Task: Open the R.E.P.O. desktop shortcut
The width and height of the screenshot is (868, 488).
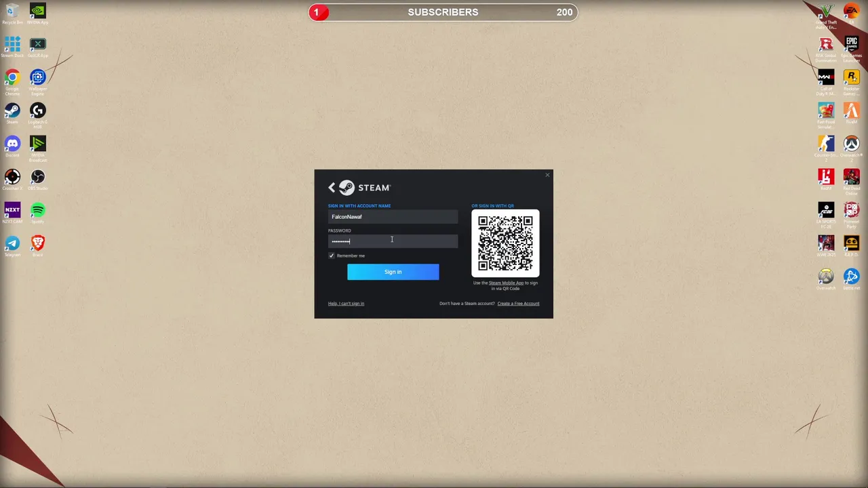Action: [x=852, y=246]
